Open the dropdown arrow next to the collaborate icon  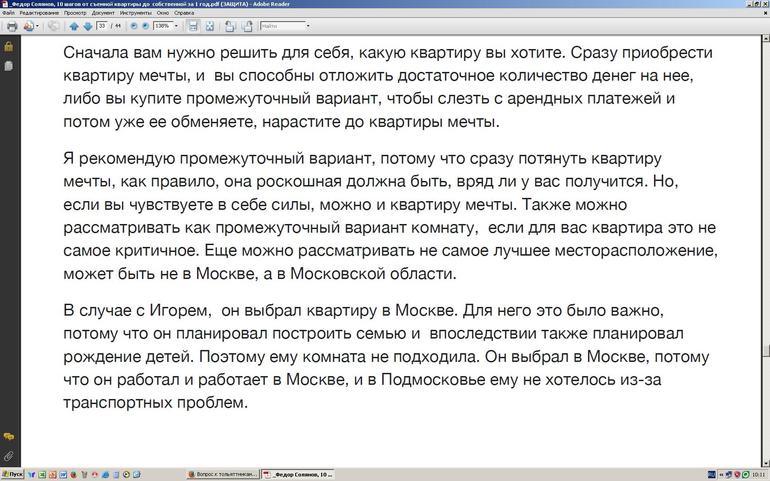click(x=37, y=26)
